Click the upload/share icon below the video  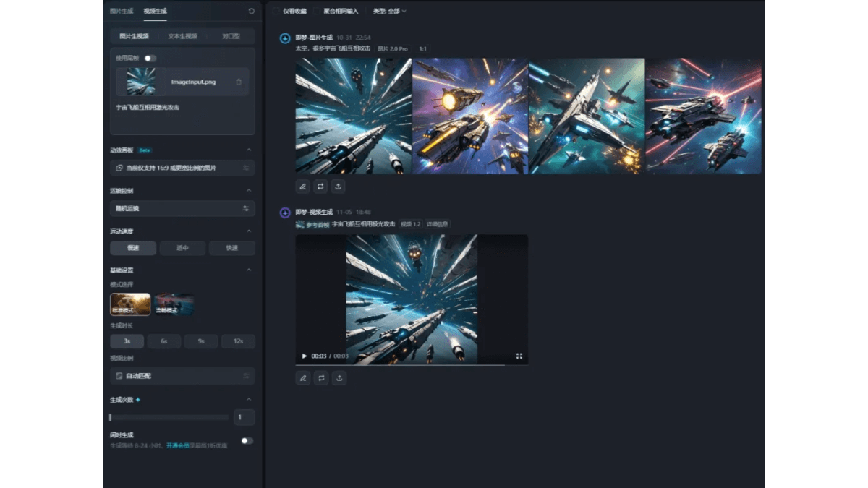coord(339,377)
